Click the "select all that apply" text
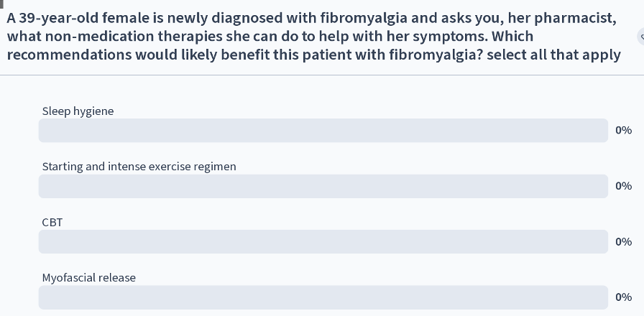 (553, 55)
